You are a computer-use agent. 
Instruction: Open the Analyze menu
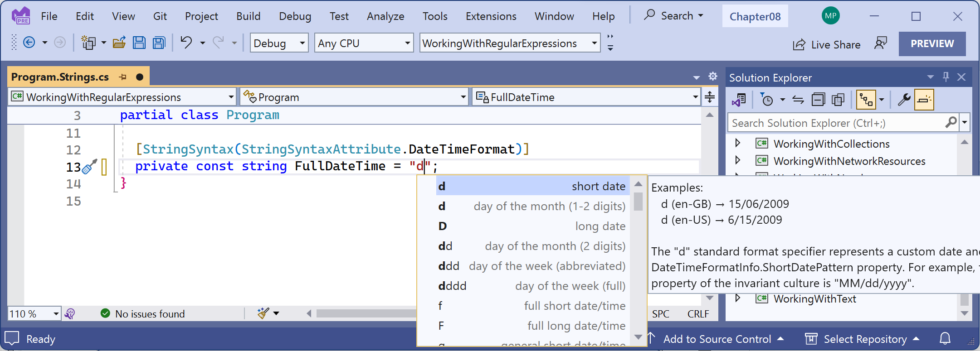click(x=385, y=16)
